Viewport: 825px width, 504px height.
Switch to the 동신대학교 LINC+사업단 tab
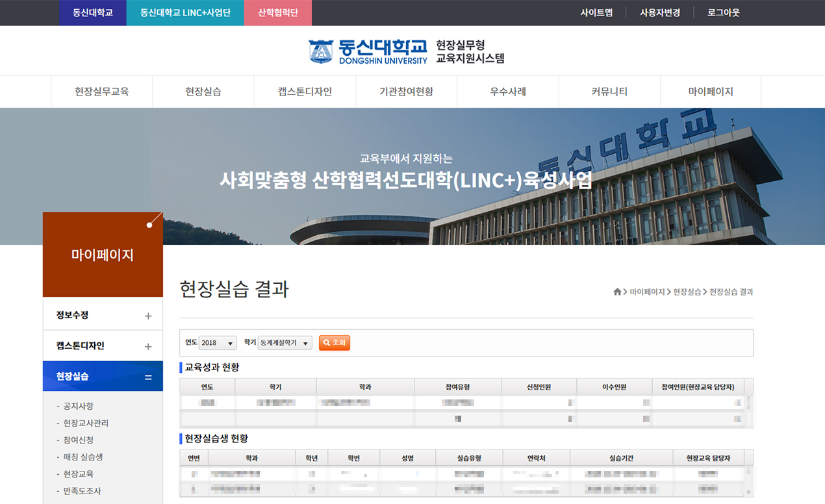tap(185, 12)
